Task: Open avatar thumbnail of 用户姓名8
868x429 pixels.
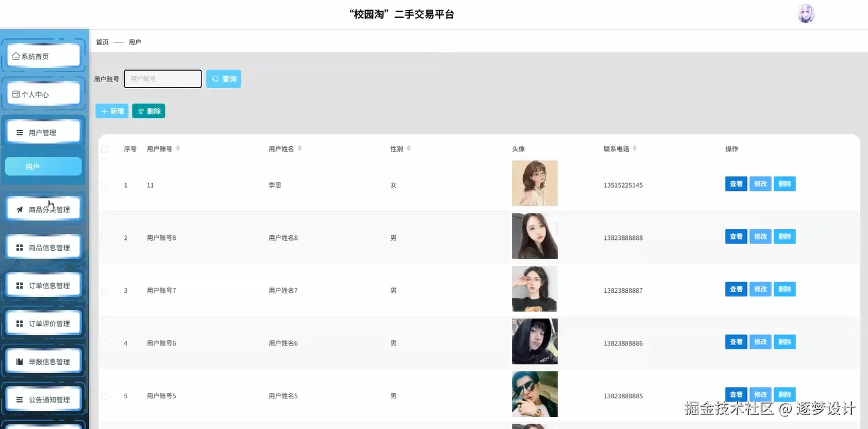Action: click(x=535, y=236)
